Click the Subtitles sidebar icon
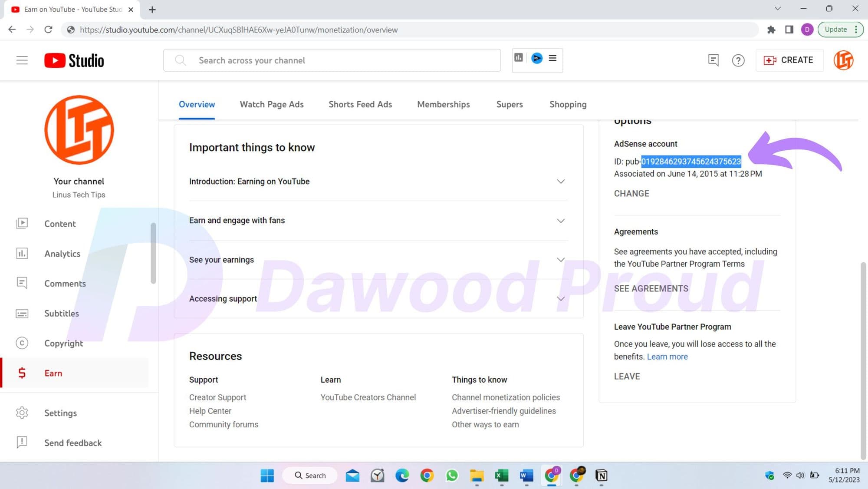868x489 pixels. (x=22, y=314)
